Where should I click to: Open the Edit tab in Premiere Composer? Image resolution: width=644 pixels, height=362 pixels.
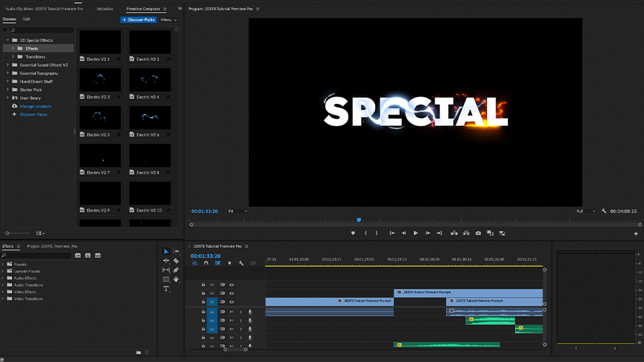(x=26, y=19)
